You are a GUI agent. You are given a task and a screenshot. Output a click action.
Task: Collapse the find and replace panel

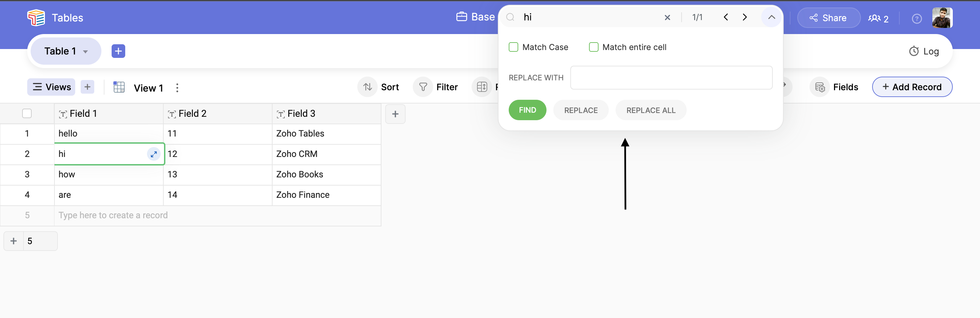(771, 17)
